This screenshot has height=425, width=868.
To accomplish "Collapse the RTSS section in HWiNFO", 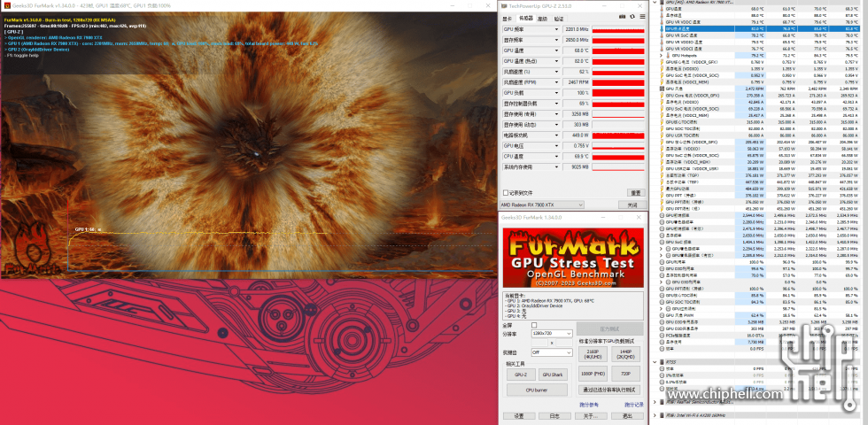I will (656, 362).
